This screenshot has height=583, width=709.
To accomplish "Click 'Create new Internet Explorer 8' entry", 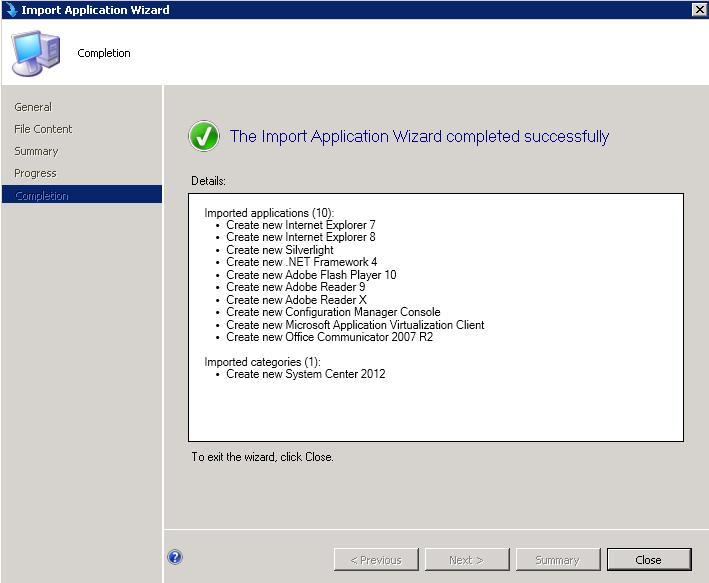I will [x=301, y=237].
